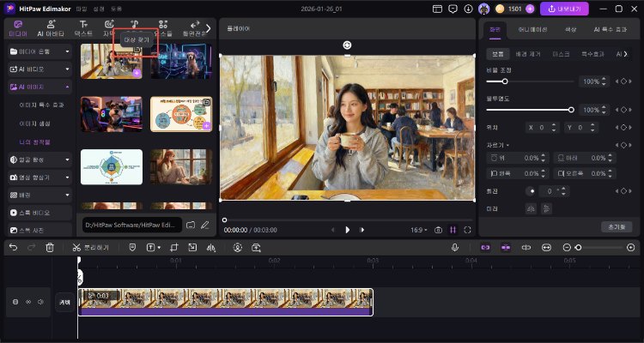The width and height of the screenshot is (644, 343).
Task: Open the 16:9 aspect ratio dropdown
Action: 417,230
